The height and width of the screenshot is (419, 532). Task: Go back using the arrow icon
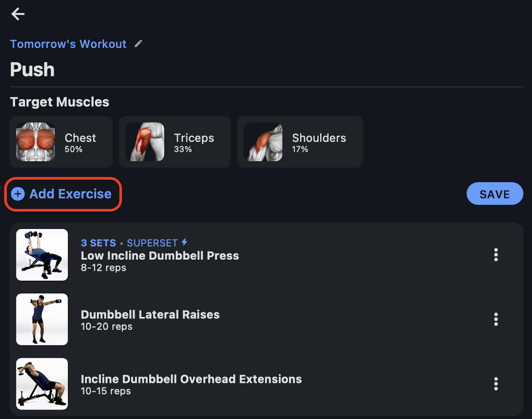coord(18,14)
